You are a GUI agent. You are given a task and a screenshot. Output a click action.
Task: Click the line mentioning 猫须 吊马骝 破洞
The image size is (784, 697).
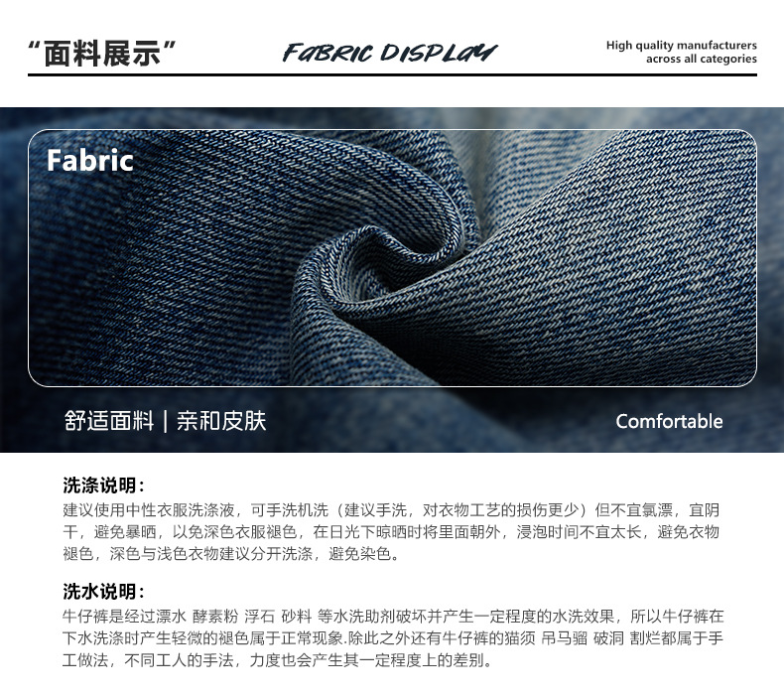pos(393,638)
